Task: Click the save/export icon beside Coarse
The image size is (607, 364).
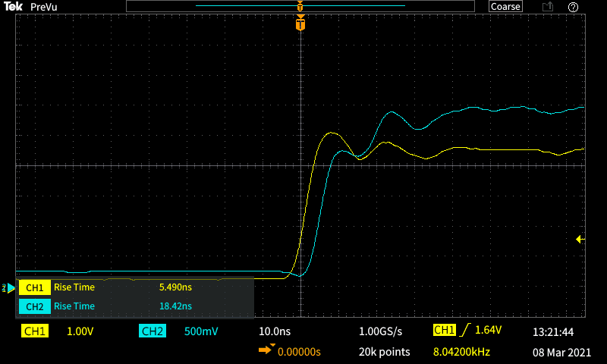Action: [x=547, y=7]
